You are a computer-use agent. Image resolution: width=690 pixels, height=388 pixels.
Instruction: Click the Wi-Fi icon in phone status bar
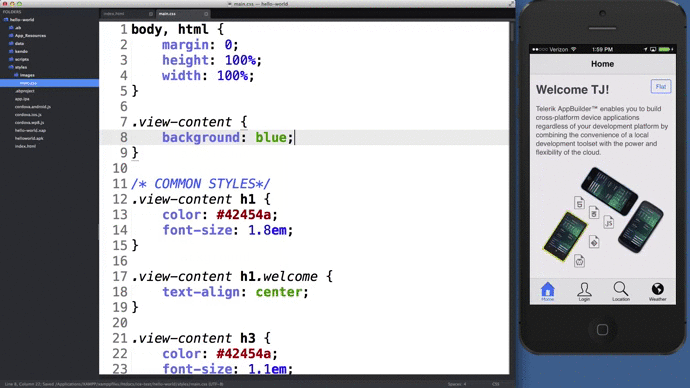[573, 49]
